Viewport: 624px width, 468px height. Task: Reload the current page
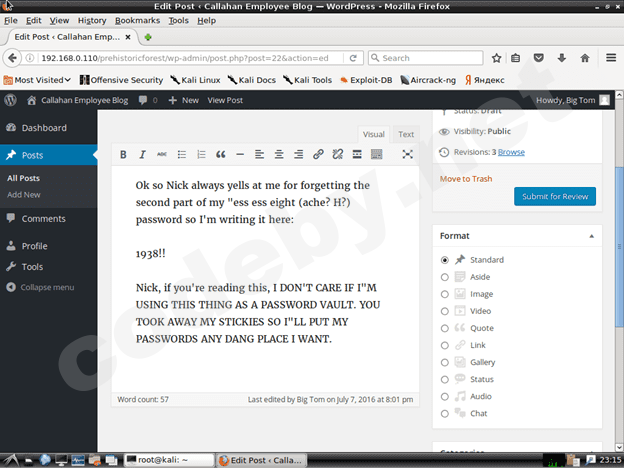(x=353, y=58)
